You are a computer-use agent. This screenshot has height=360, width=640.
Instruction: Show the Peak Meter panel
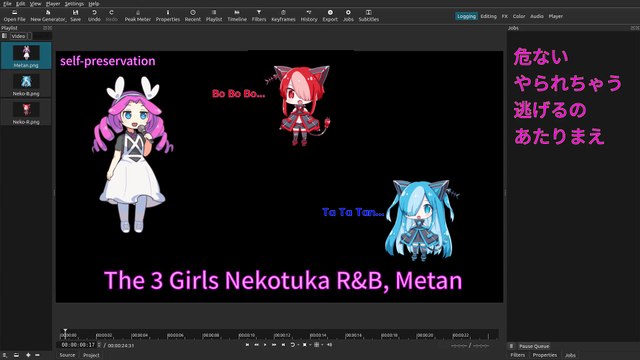138,16
